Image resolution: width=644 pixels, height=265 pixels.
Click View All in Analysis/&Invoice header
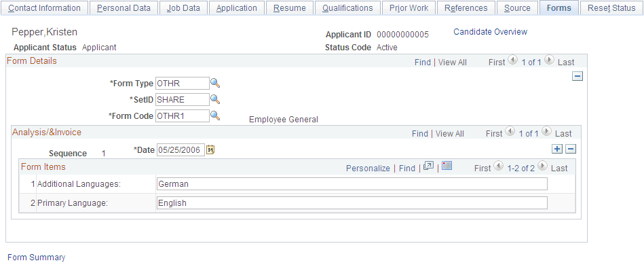(450, 134)
